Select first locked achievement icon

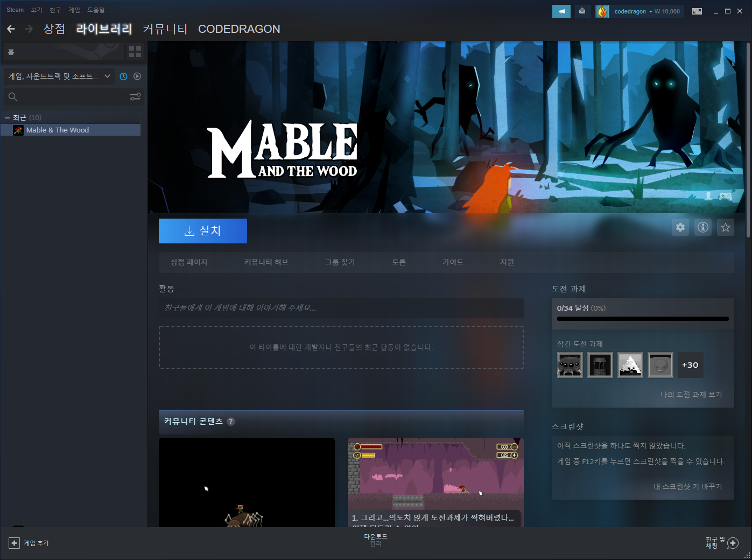(x=570, y=365)
